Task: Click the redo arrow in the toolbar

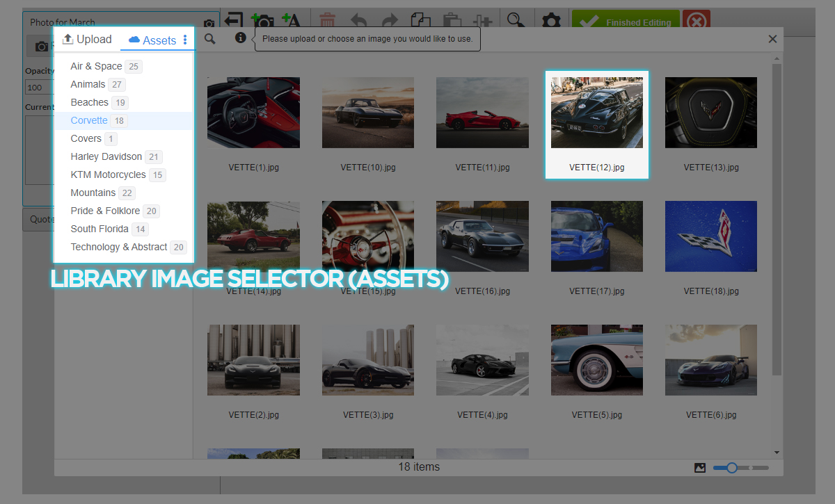Action: pos(390,21)
